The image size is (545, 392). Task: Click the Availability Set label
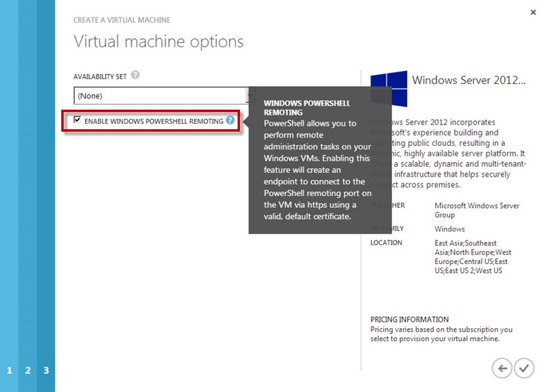[100, 76]
